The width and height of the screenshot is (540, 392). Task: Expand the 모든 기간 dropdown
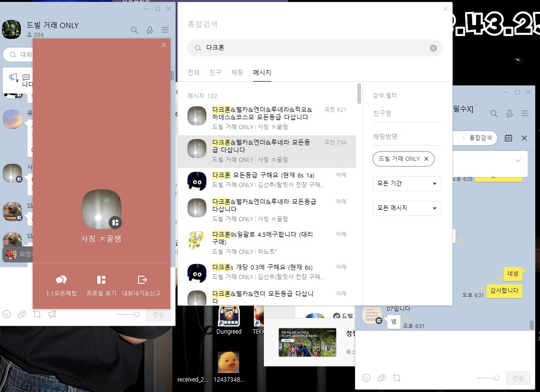[407, 184]
